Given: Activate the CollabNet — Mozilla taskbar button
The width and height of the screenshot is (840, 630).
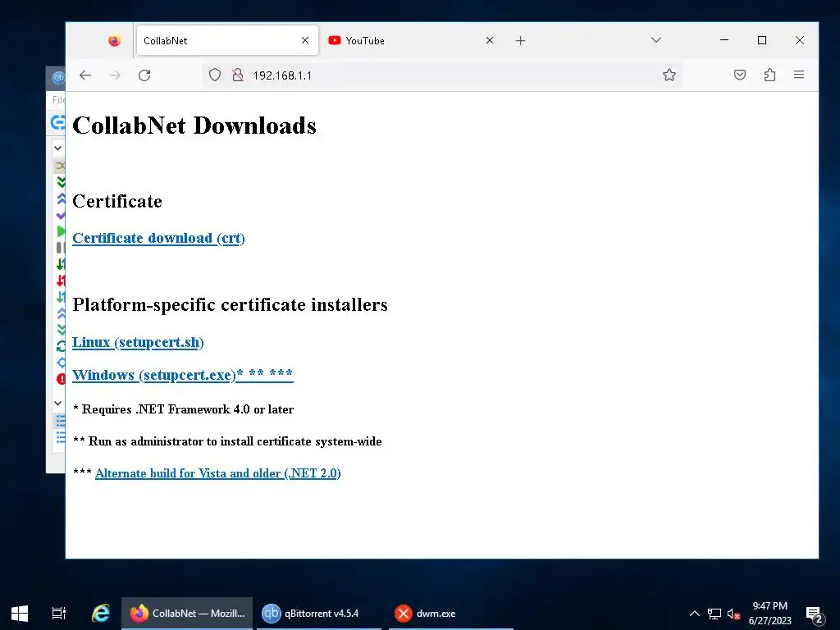Looking at the screenshot, I should coord(187,614).
